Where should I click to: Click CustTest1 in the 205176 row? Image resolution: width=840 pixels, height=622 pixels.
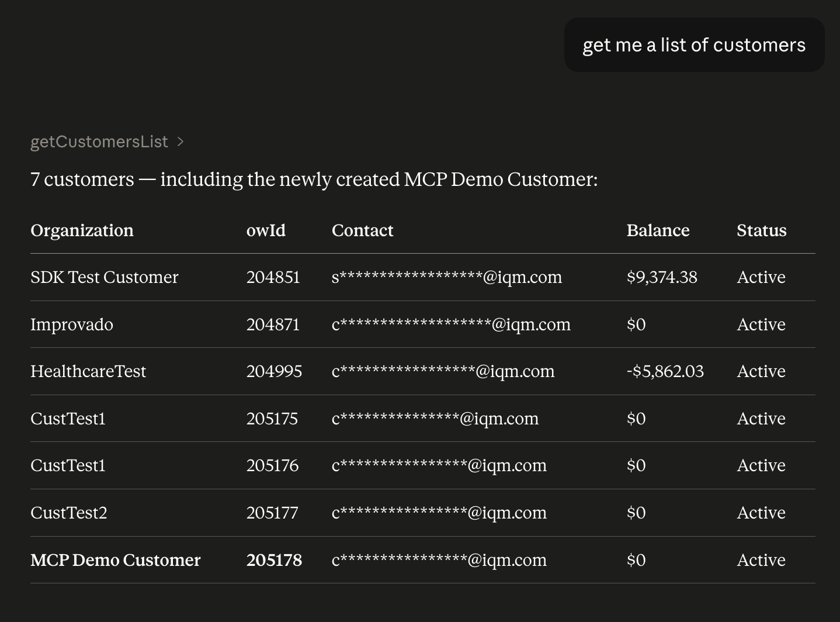68,465
